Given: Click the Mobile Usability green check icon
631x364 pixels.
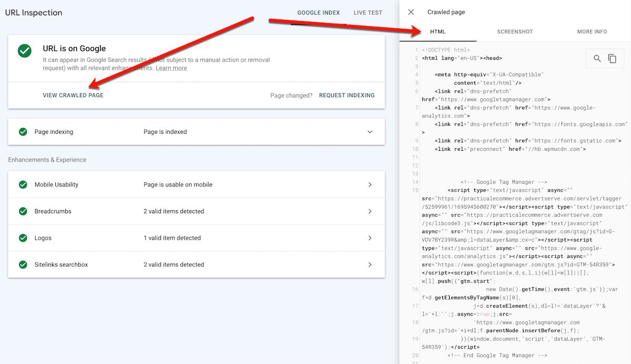Looking at the screenshot, I should (x=23, y=184).
